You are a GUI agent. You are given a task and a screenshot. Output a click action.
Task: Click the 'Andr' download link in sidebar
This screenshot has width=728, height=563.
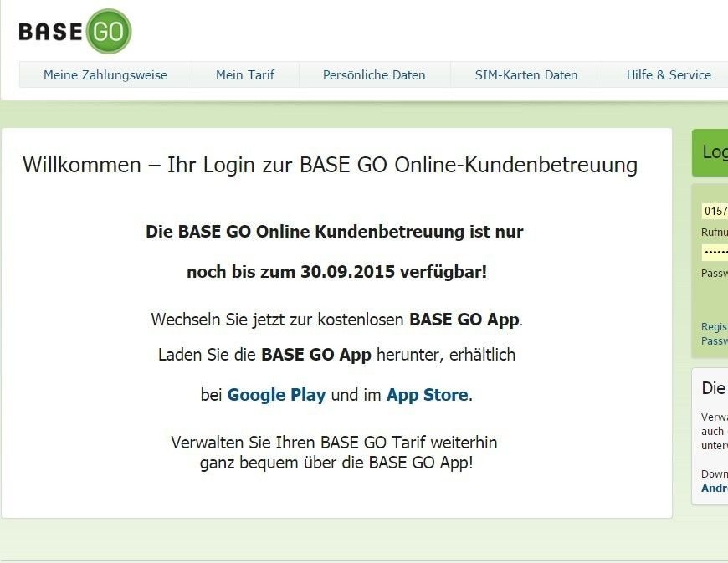[715, 488]
